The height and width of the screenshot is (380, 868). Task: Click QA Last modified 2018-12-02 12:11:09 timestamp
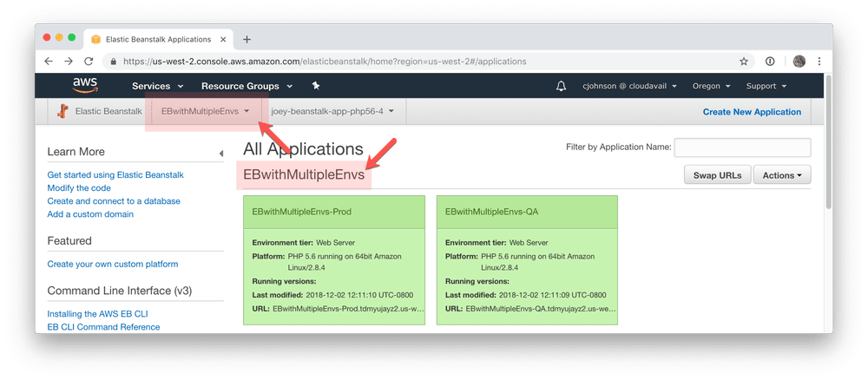(x=552, y=295)
